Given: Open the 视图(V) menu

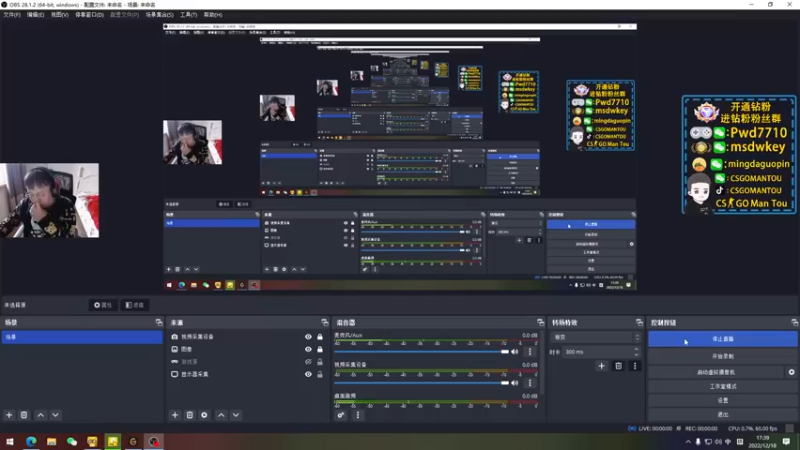Looking at the screenshot, I should [59, 15].
